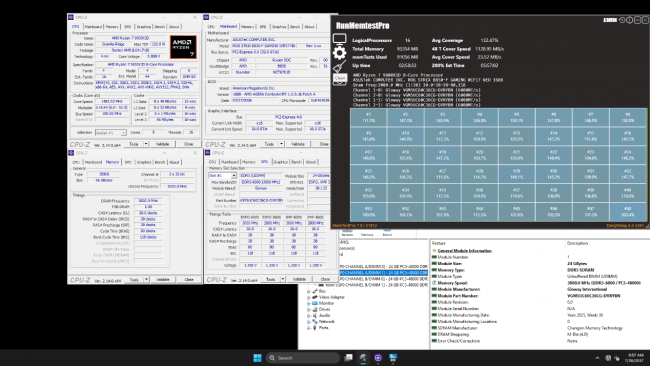Click Close button in CPU-Z CPU window

point(189,144)
